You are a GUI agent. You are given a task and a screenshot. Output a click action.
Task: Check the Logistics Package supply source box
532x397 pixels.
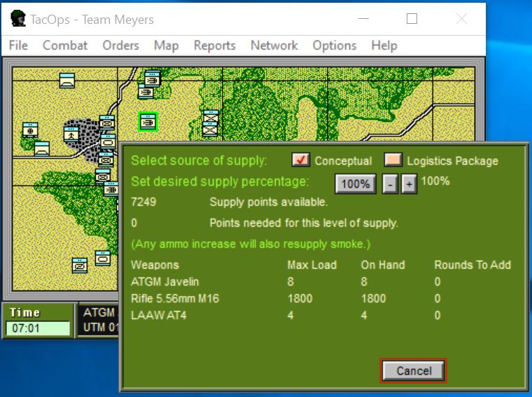(393, 160)
